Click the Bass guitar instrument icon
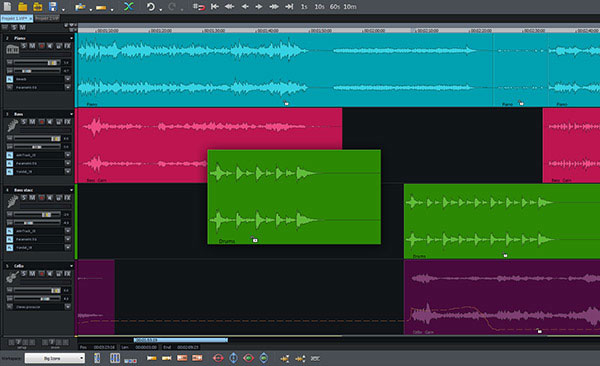 coord(12,125)
